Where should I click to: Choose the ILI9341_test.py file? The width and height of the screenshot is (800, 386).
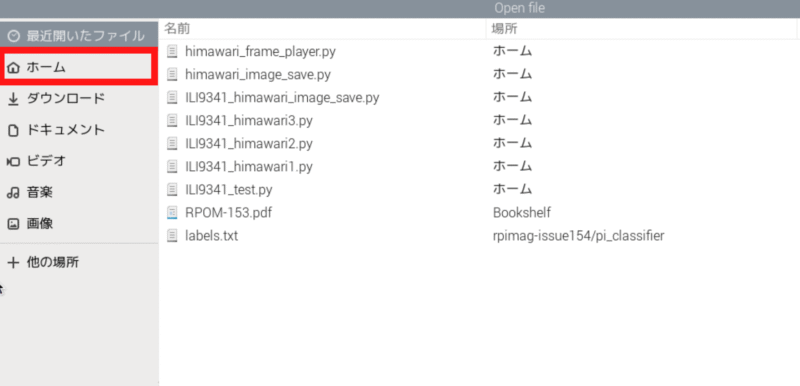click(x=480, y=190)
